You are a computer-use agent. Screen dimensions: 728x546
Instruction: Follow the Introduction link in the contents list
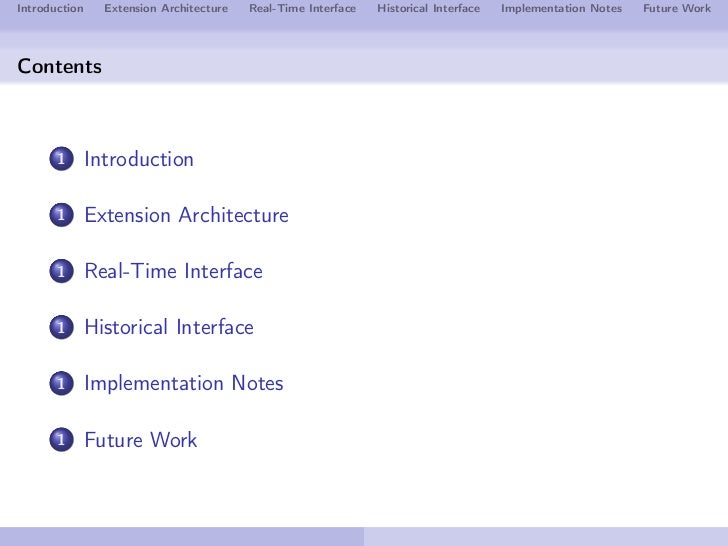[x=139, y=159]
